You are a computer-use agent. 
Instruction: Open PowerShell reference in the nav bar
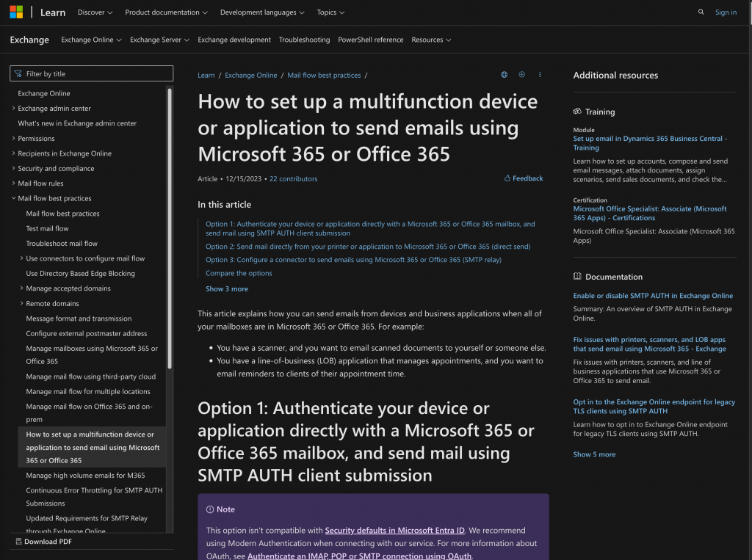coord(370,40)
